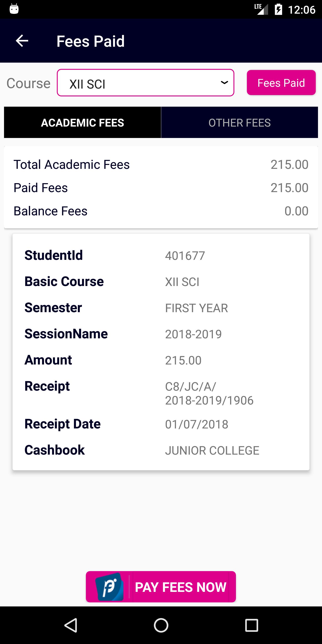Open the Course dropdown showing XII SCI
The width and height of the screenshot is (322, 644).
pyautogui.click(x=146, y=83)
